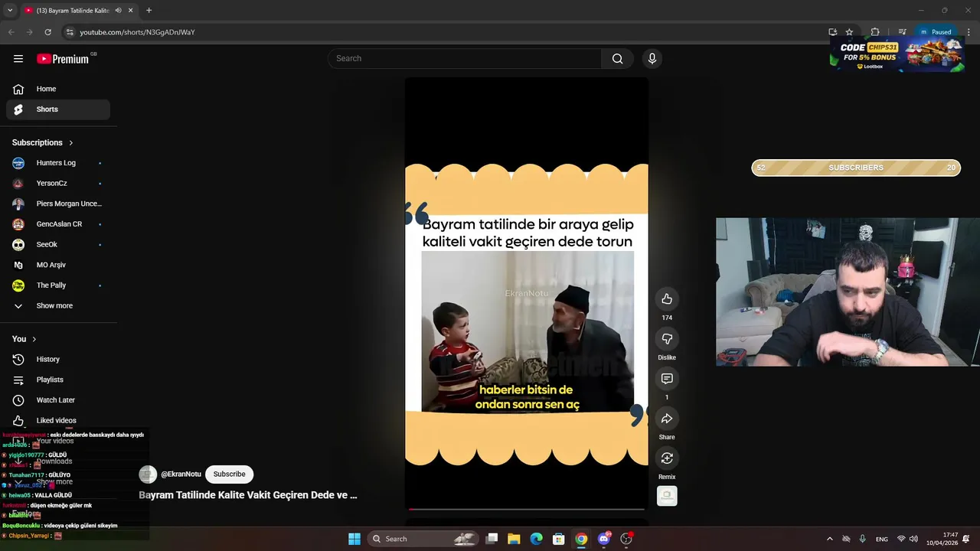
Task: Open the Paused Chrome profile chip
Action: tap(936, 32)
